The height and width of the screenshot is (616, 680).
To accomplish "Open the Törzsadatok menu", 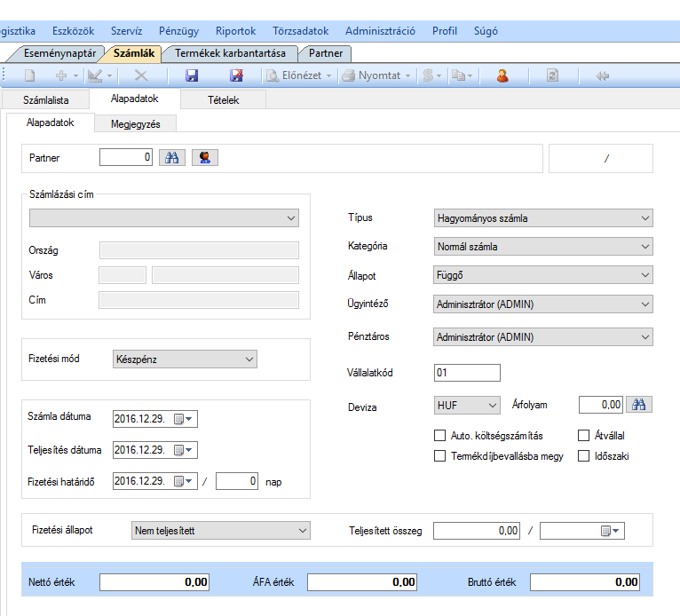I will [x=301, y=31].
